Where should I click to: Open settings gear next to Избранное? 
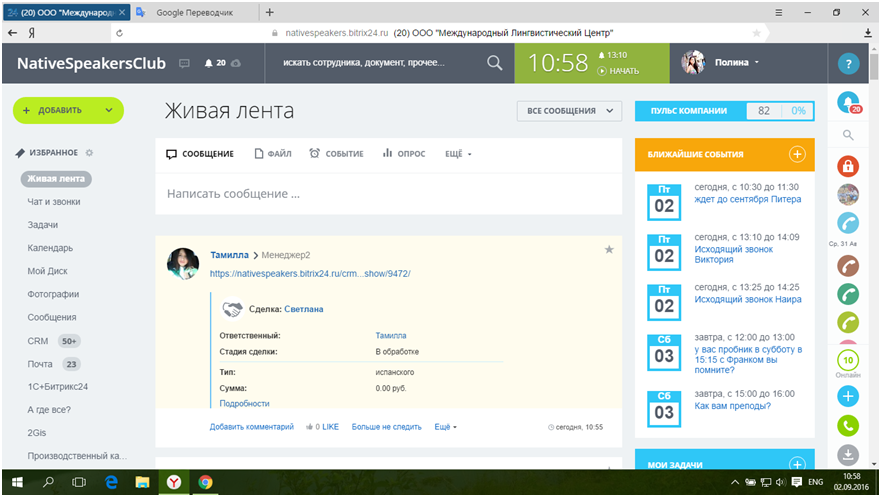click(x=89, y=153)
